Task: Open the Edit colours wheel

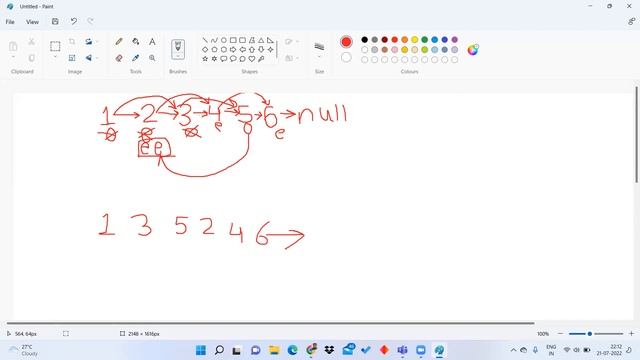Action: (x=473, y=50)
